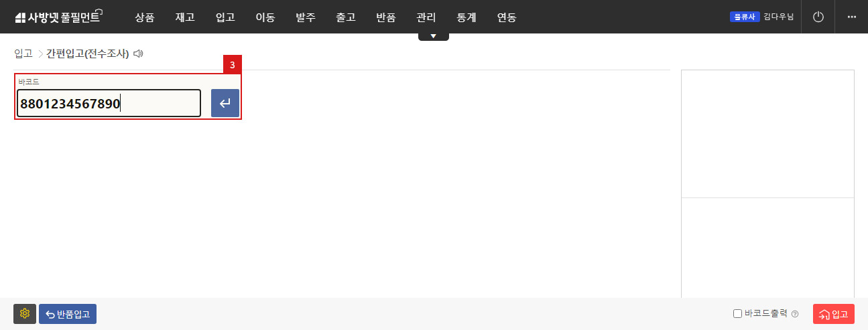Click the 바코드출력 help question icon
Image resolution: width=868 pixels, height=330 pixels.
pos(795,314)
